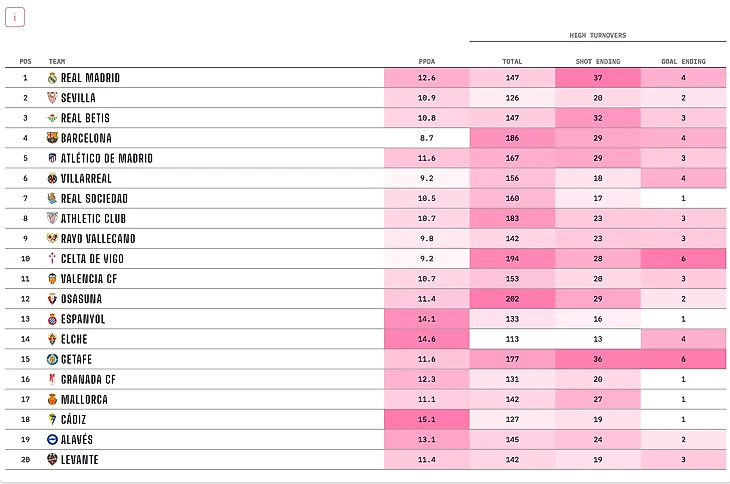Image resolution: width=730 pixels, height=484 pixels.
Task: Sort table by PPDA column header
Action: pyautogui.click(x=427, y=61)
